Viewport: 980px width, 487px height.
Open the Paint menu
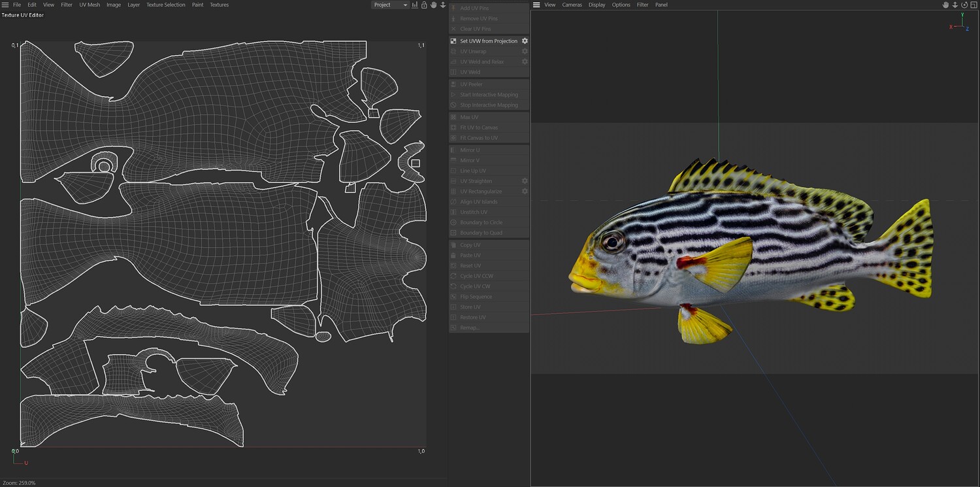[197, 5]
